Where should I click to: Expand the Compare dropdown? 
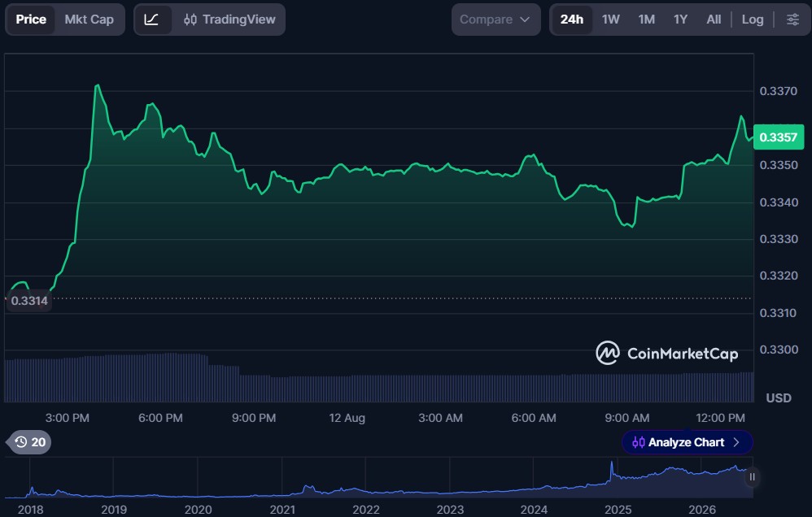[x=495, y=20]
